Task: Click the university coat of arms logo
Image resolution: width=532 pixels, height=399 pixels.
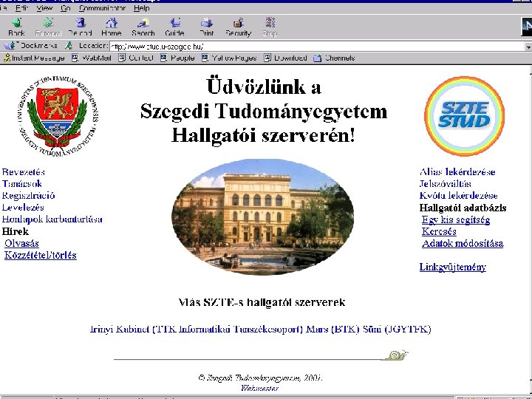Action: pos(58,116)
